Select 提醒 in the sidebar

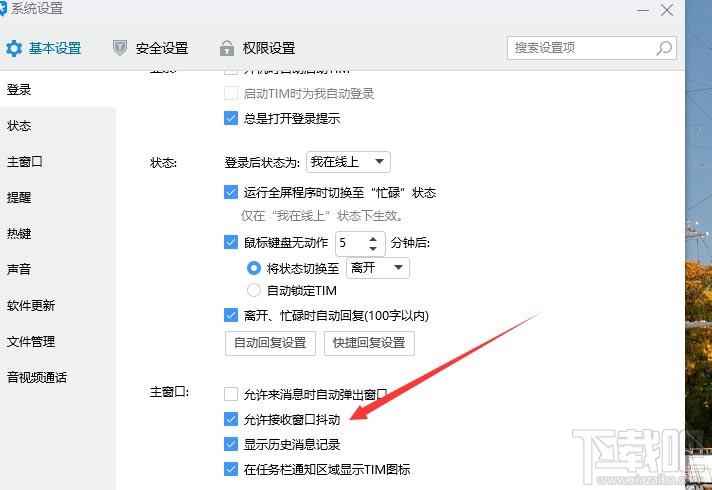(x=58, y=197)
